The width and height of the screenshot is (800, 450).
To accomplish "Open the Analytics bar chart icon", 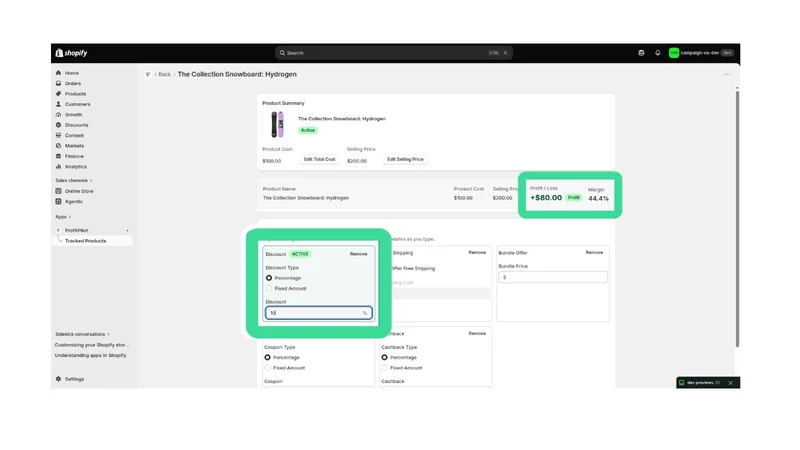I will click(58, 167).
